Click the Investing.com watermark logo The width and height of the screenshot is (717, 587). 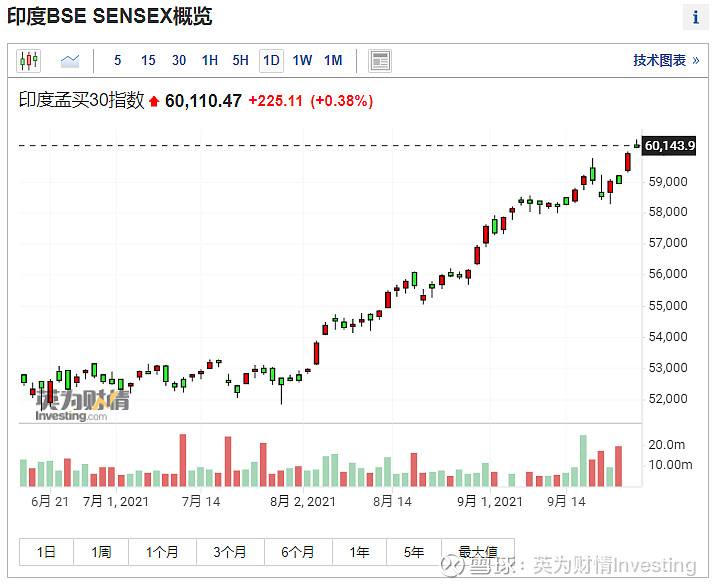[81, 405]
